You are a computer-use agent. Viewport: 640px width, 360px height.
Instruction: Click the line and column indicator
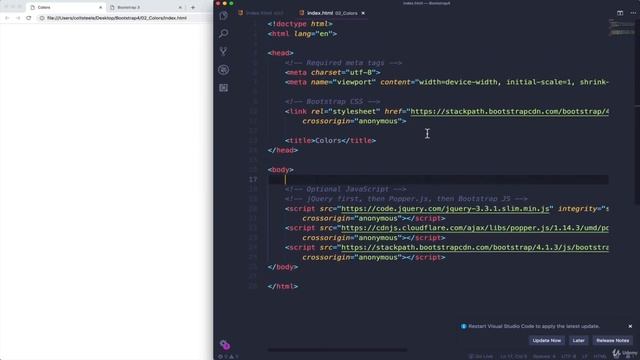point(513,356)
